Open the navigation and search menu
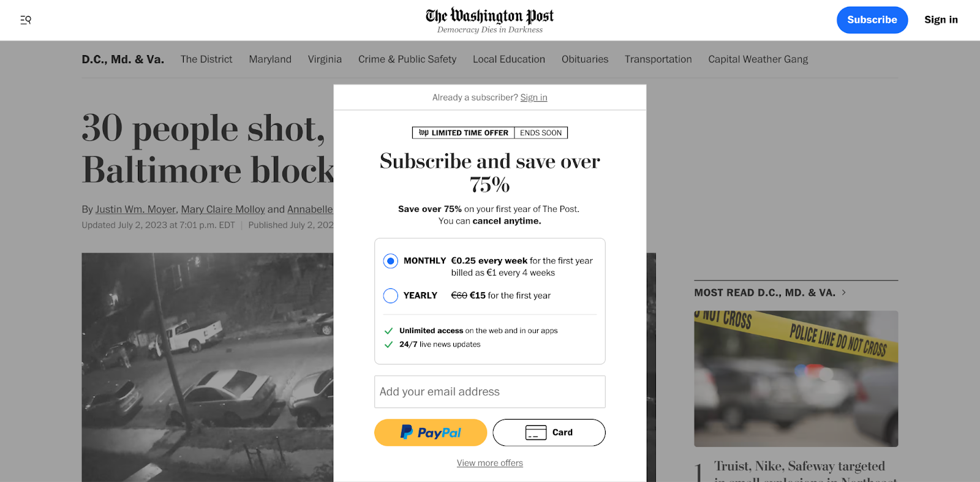Screen dimensions: 980x482 (x=25, y=20)
